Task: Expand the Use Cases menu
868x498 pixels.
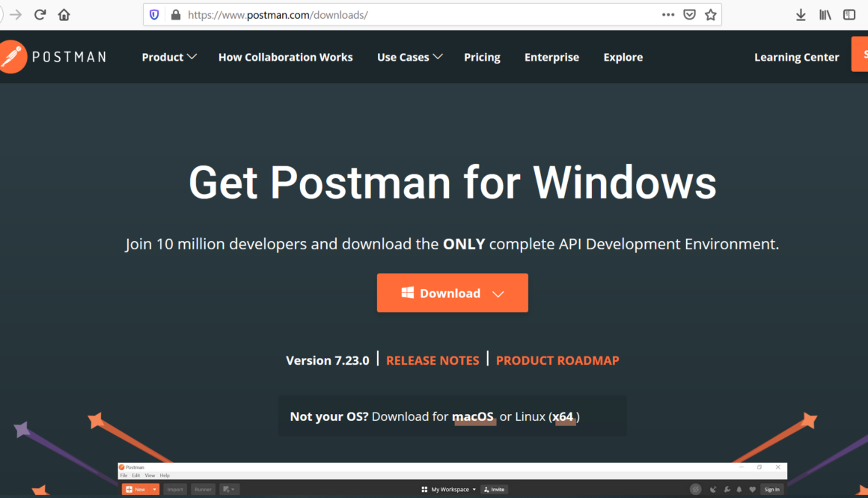Action: (409, 57)
